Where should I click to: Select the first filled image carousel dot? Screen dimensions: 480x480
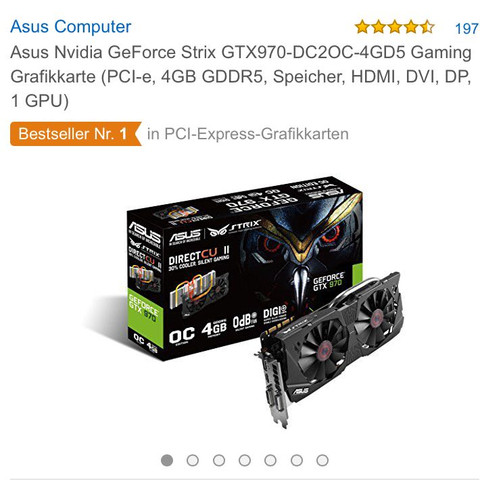167,460
